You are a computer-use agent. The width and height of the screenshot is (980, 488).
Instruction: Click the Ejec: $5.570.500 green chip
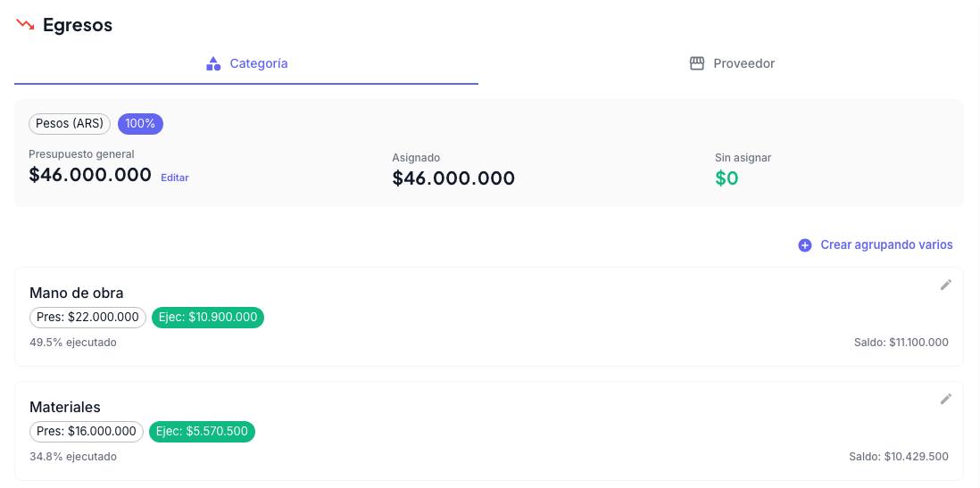coord(202,431)
